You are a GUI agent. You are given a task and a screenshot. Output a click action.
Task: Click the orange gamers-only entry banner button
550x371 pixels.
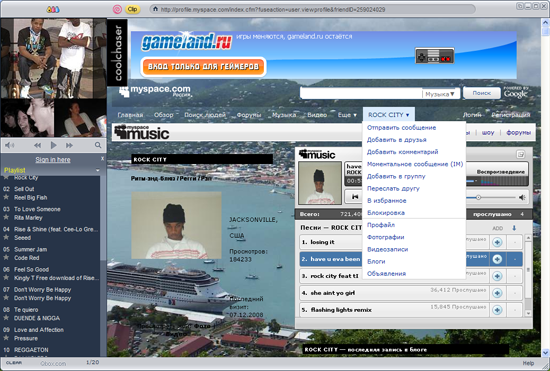click(203, 66)
